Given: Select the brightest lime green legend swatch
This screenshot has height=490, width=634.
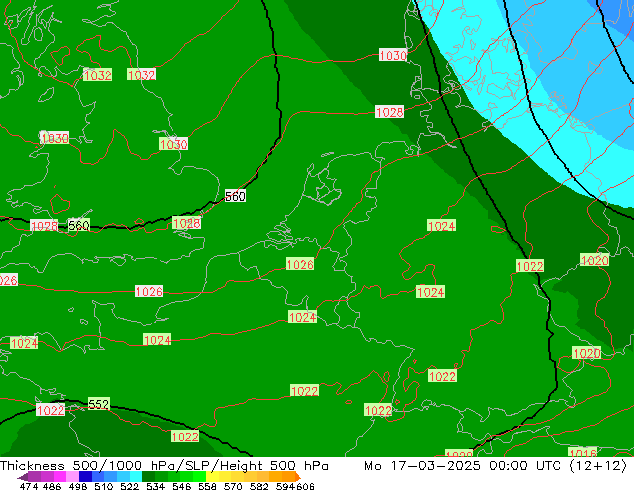Looking at the screenshot, I should (x=199, y=476).
